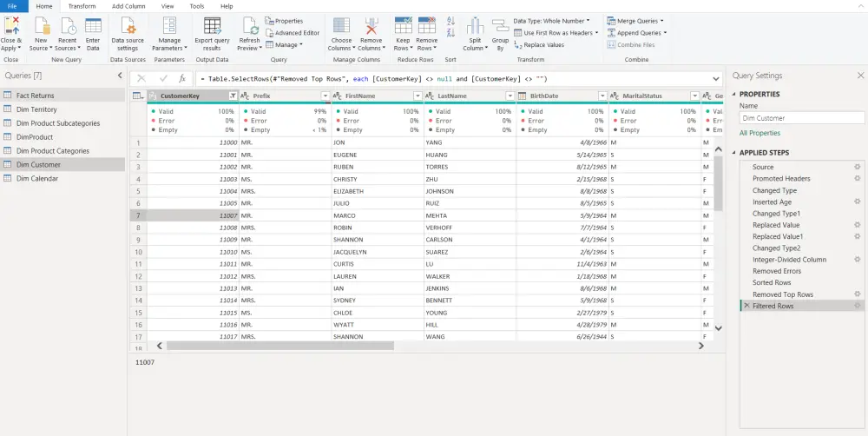This screenshot has height=436, width=868.
Task: Open the Advanced Editor
Action: pyautogui.click(x=293, y=33)
